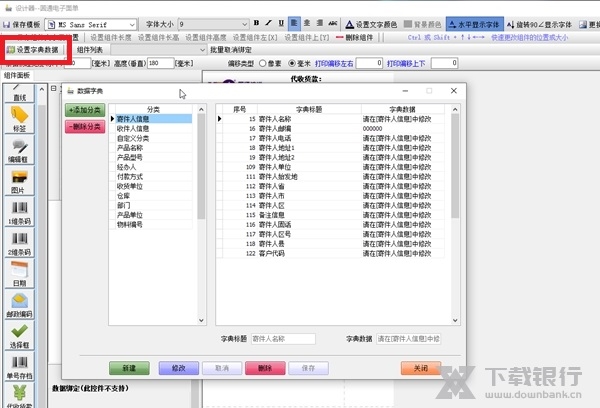Align text center in toolbar
Screen dimensions: 600x408
307,24
